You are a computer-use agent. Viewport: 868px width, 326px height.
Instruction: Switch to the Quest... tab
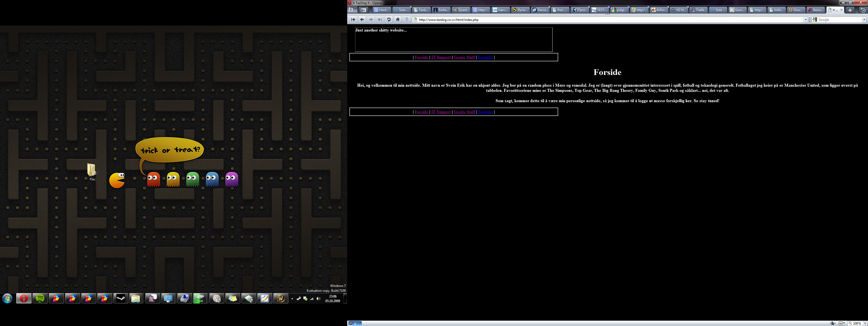pyautogui.click(x=461, y=10)
